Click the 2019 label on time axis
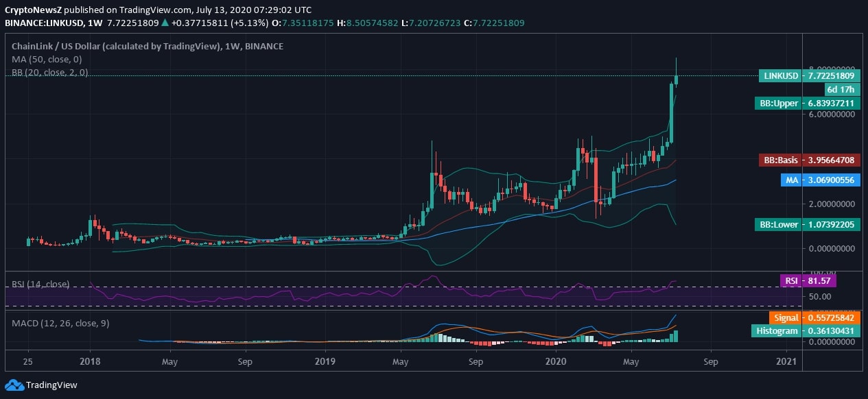 coord(325,361)
